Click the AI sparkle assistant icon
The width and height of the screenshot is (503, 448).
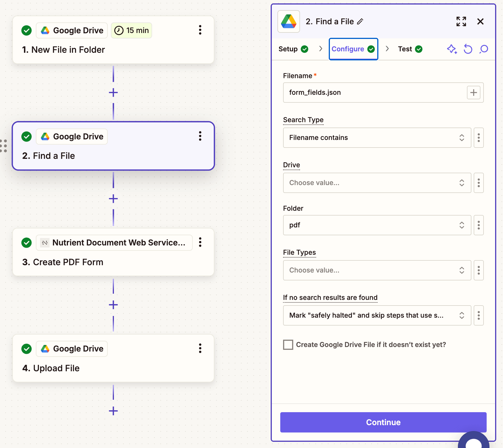click(452, 49)
